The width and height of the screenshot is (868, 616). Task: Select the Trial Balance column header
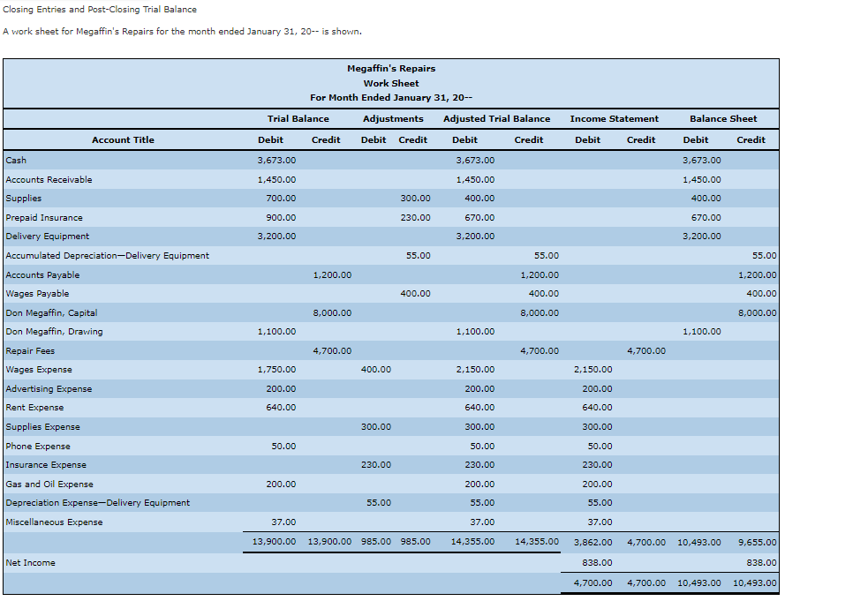(298, 118)
